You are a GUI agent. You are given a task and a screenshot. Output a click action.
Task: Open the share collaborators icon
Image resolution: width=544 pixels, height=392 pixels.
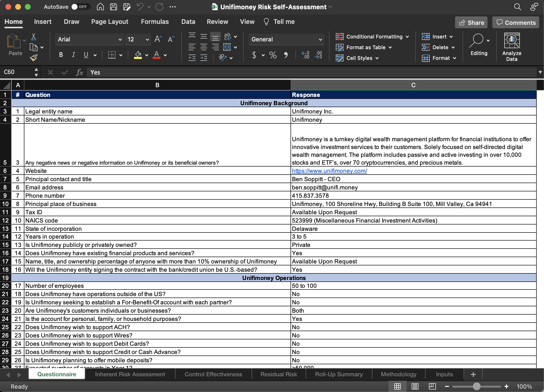point(534,7)
